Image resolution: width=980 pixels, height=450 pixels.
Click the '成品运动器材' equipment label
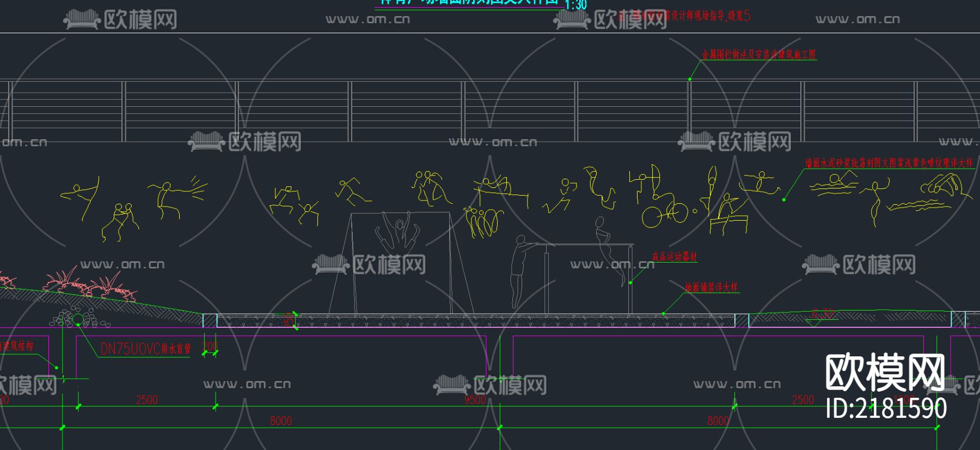point(675,257)
